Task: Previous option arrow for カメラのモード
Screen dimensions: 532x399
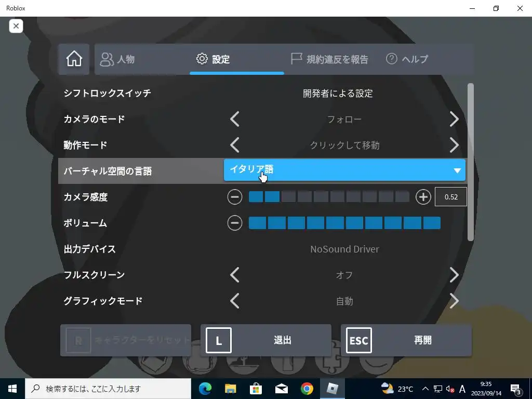Action: [235, 119]
